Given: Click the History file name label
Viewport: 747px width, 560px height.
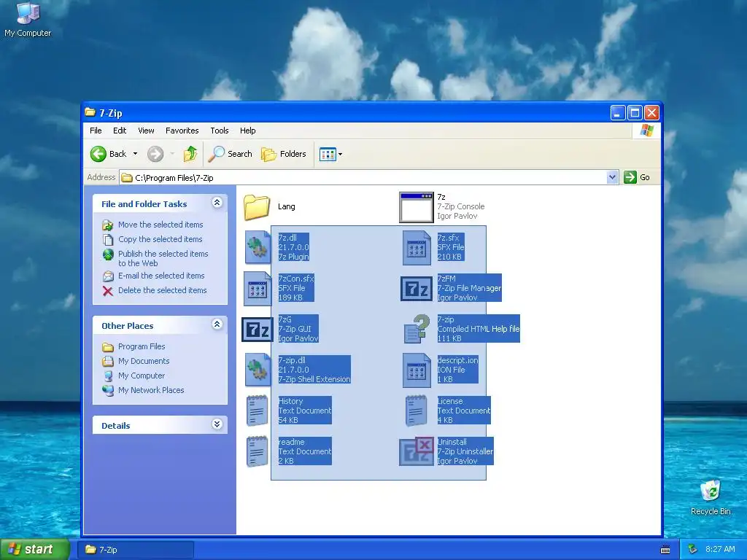Looking at the screenshot, I should click(x=290, y=401).
